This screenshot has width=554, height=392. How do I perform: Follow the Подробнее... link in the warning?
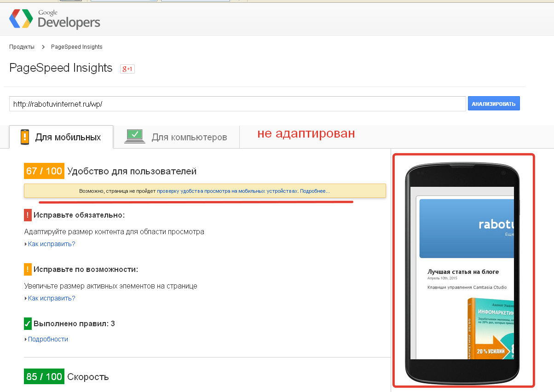coord(315,190)
